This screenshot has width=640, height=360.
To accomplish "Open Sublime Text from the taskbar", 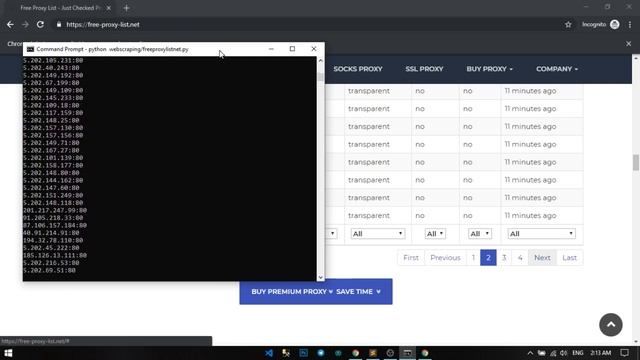I will (x=373, y=353).
